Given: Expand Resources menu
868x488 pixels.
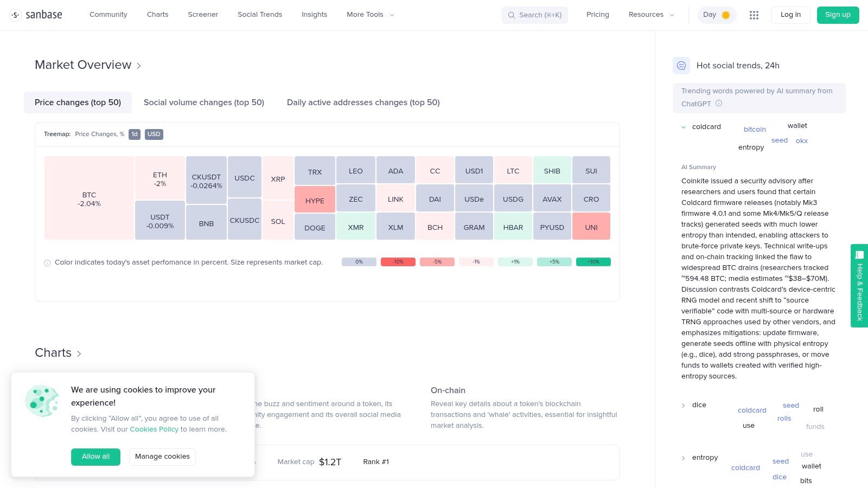Looking at the screenshot, I should (651, 15).
